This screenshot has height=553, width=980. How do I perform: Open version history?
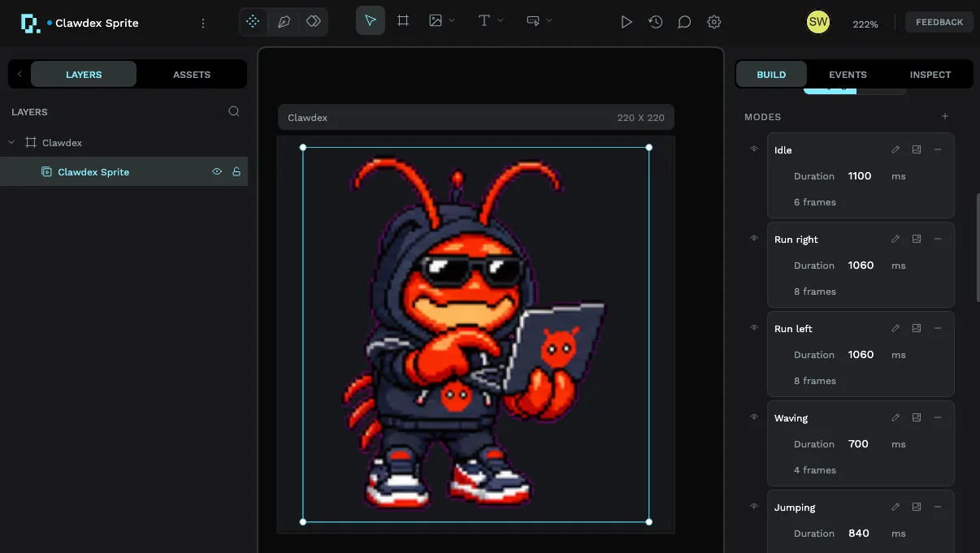pyautogui.click(x=656, y=23)
